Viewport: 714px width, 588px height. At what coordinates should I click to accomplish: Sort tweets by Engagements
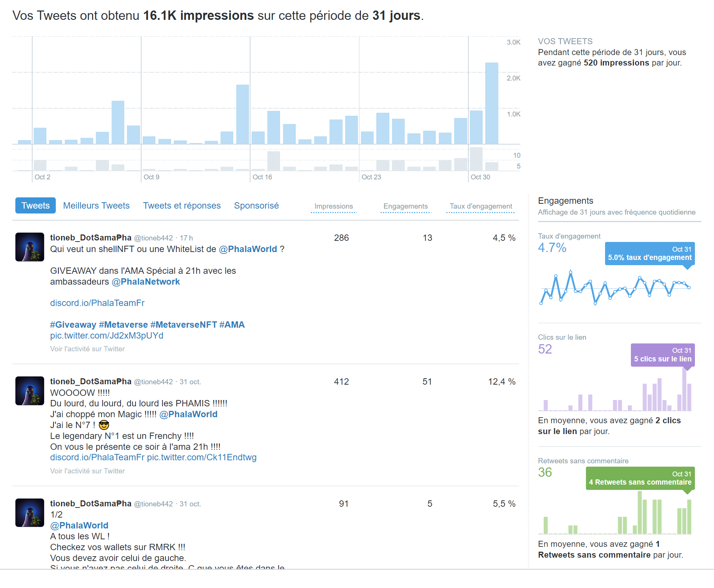tap(405, 206)
